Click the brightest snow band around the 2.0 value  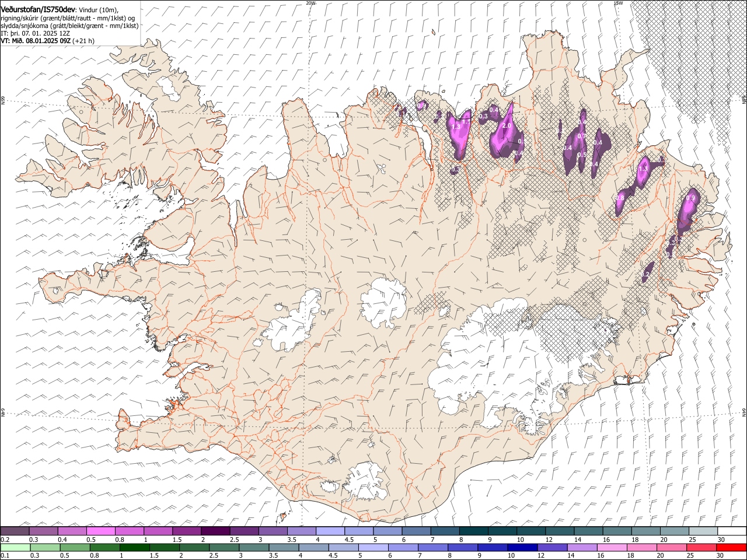pos(502,135)
